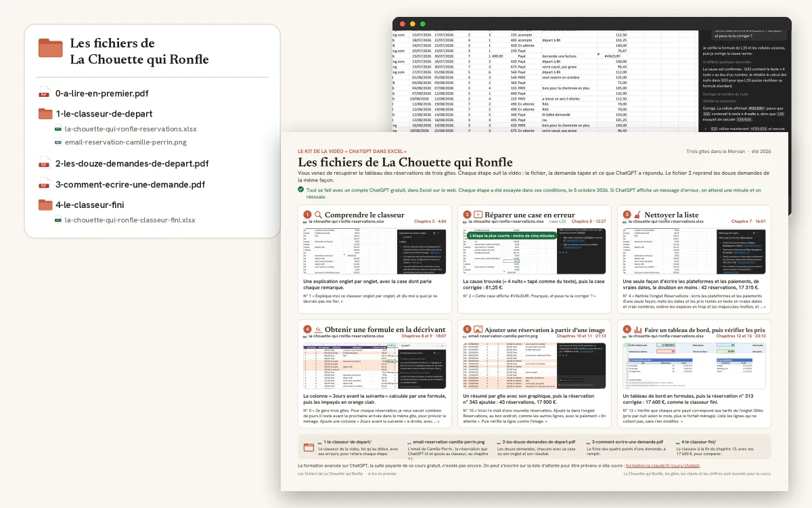
Task: Click the large folder icon beside the "Les fichiers de" card title
Action: [51, 48]
